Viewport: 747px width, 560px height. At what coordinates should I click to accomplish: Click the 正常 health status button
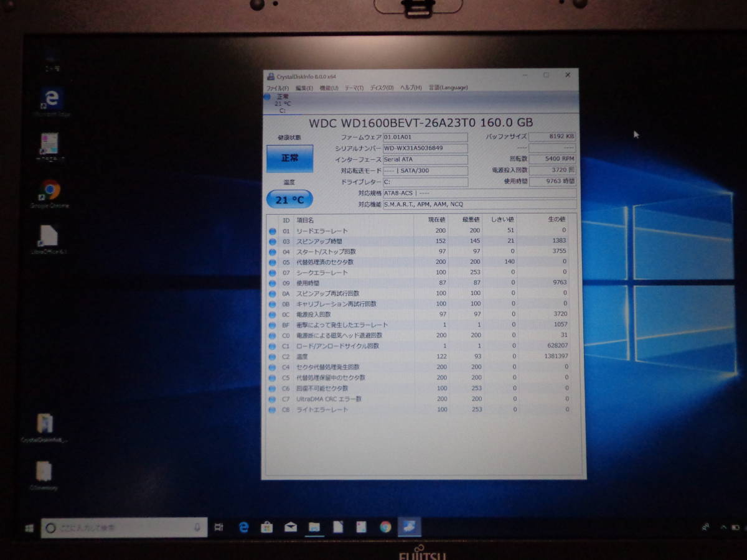289,158
